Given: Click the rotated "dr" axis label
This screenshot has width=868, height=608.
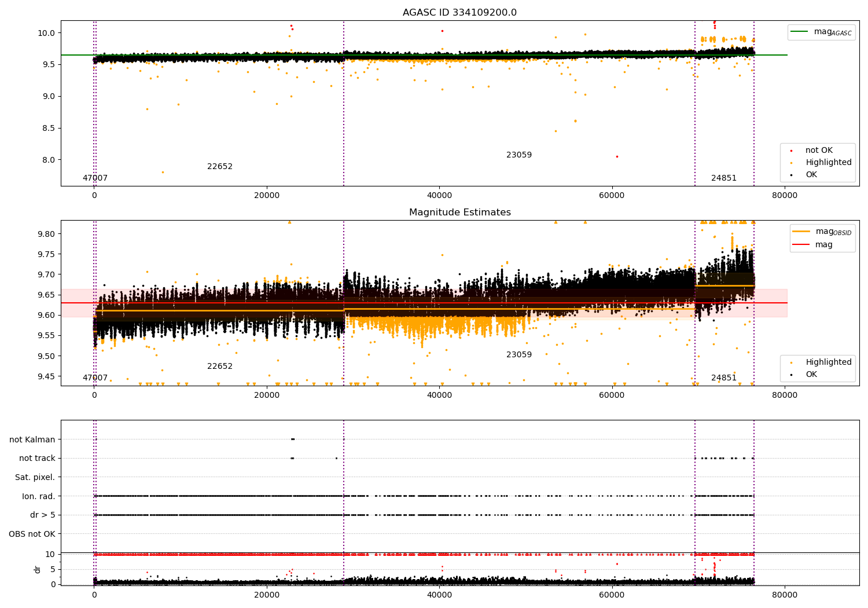Looking at the screenshot, I should 38,569.
